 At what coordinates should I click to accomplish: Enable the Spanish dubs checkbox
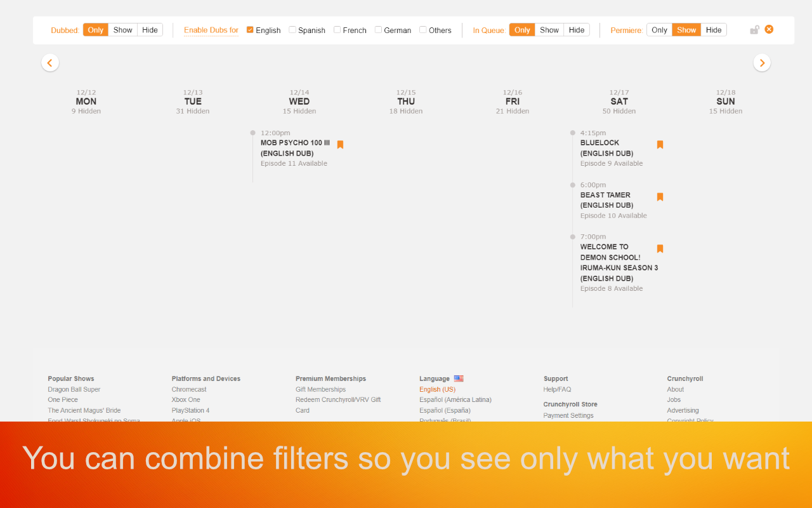coord(292,29)
